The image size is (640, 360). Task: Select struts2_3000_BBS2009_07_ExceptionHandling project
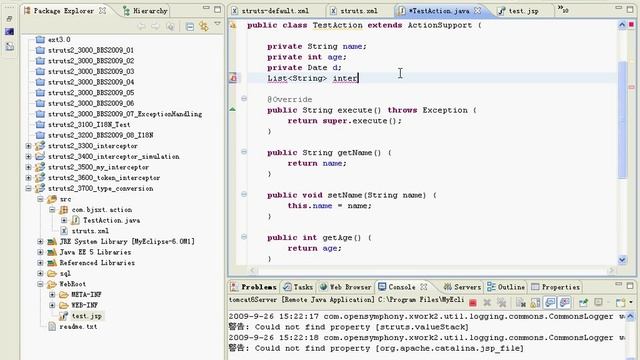125,114
